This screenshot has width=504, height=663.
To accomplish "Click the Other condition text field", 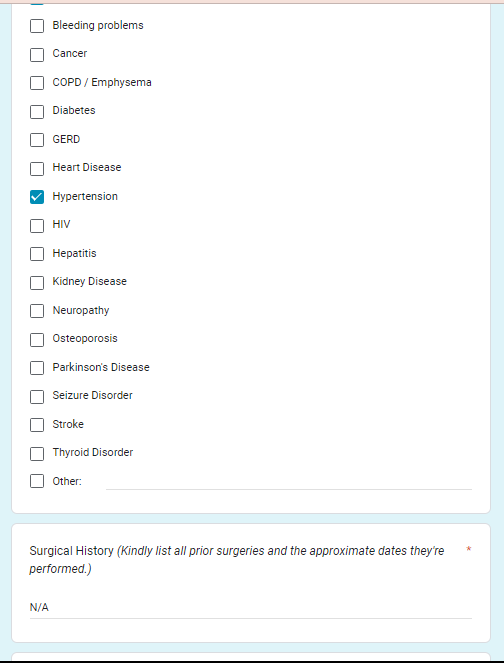I will 289,482.
